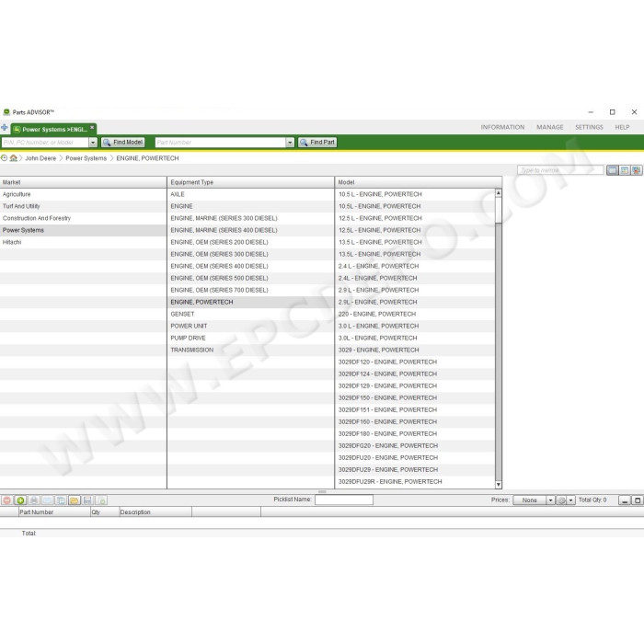This screenshot has width=644, height=644.
Task: Open the PIN, PC Number, or Model dropdown arrow
Action: (93, 143)
